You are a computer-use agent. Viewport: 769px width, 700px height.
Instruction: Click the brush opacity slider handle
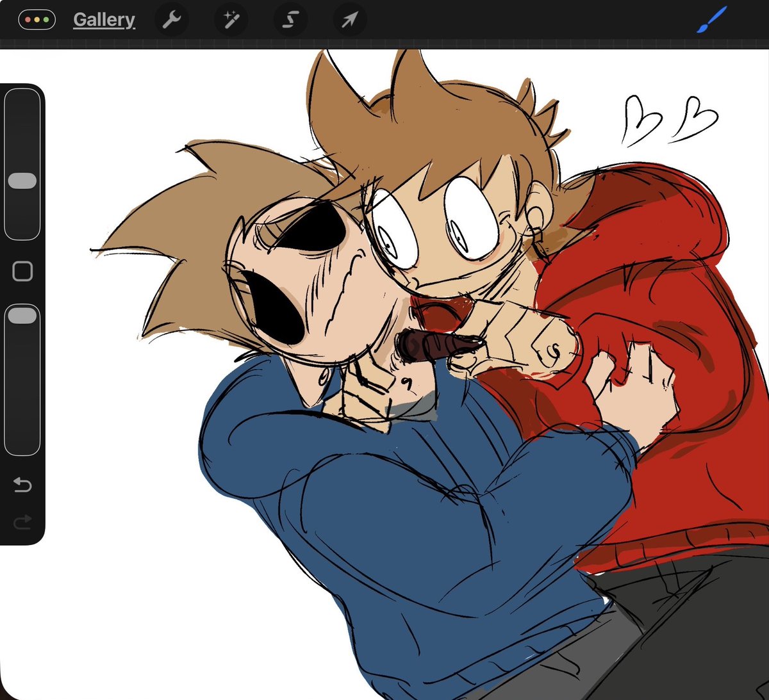(22, 315)
